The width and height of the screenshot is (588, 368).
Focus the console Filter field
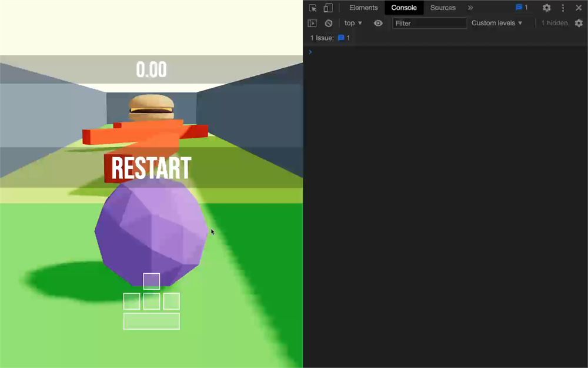[429, 24]
